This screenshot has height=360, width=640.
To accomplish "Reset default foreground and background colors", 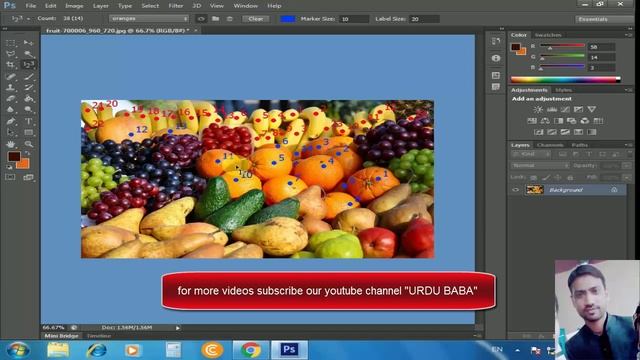I will [x=9, y=167].
